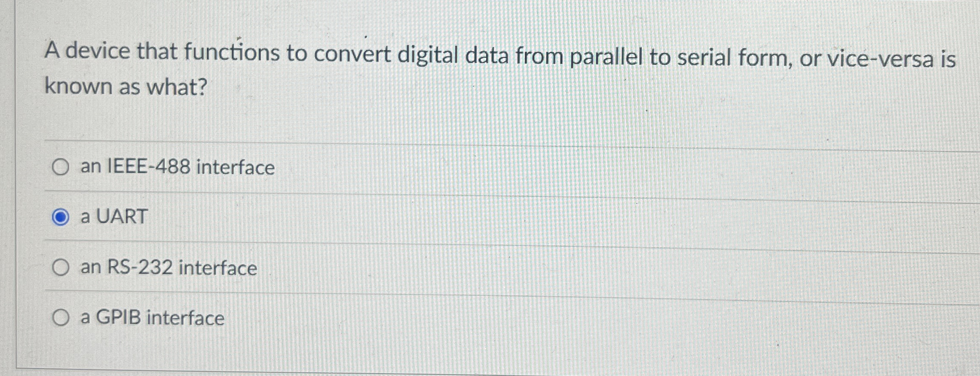
Task: Click the text 'a GPIB interface'
Action: [151, 317]
